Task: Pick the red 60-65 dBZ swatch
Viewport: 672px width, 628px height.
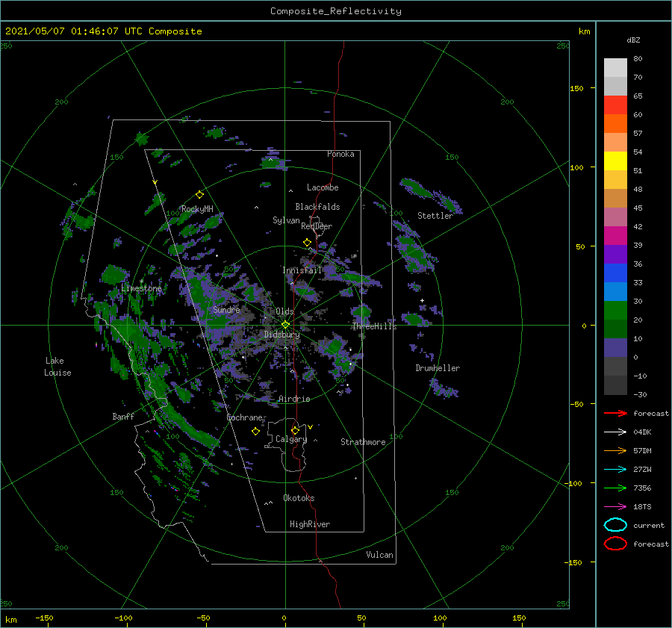Action: click(x=615, y=105)
